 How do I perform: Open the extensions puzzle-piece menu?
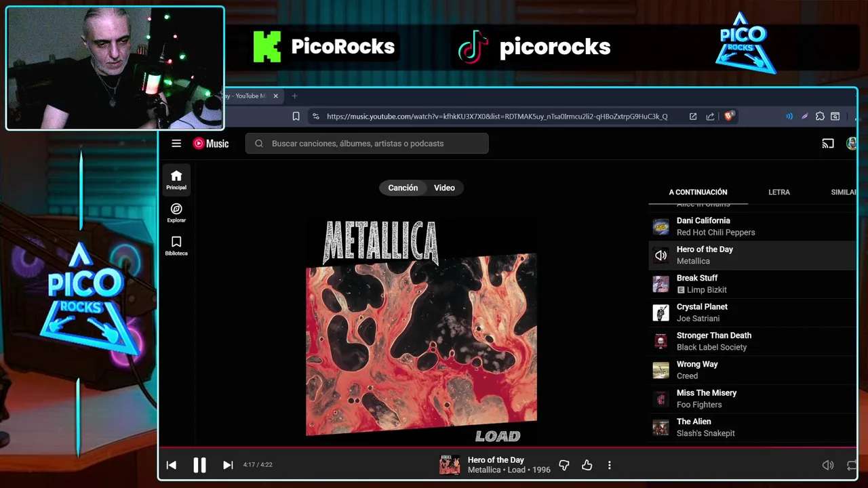coord(820,117)
